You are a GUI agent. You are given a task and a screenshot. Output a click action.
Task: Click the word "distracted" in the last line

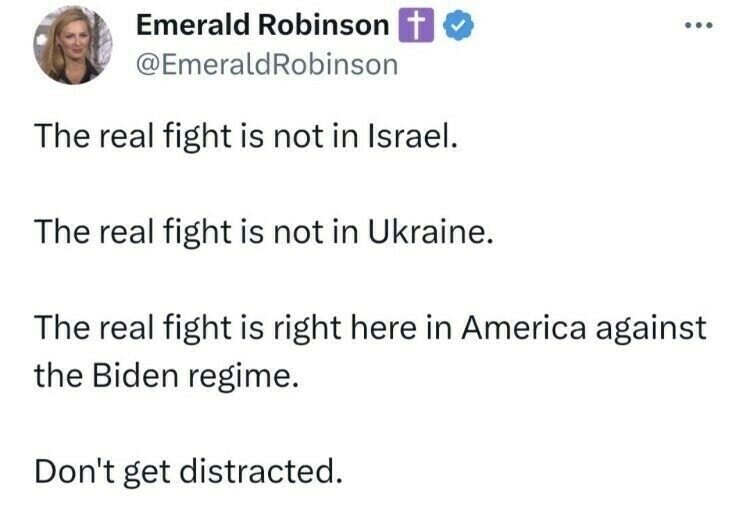pyautogui.click(x=256, y=471)
